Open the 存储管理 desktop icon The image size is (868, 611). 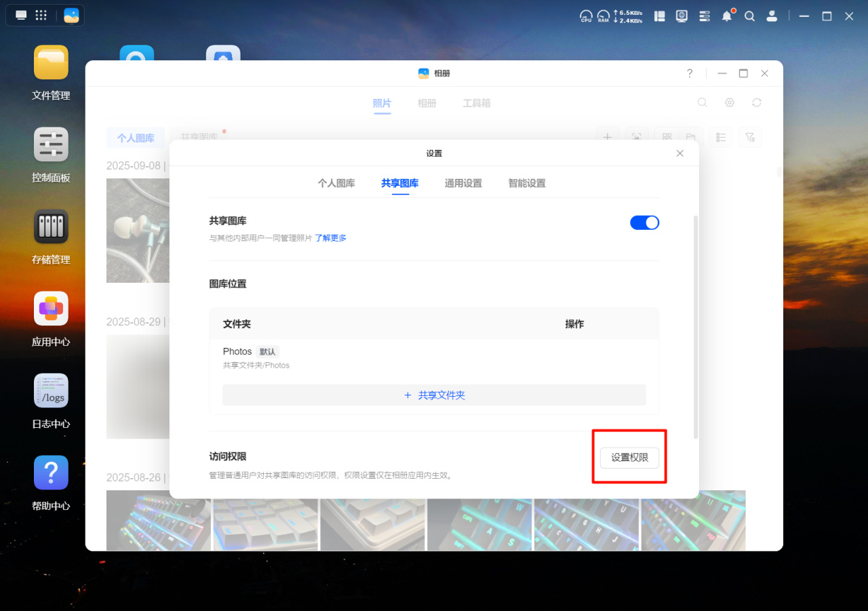[x=51, y=226]
